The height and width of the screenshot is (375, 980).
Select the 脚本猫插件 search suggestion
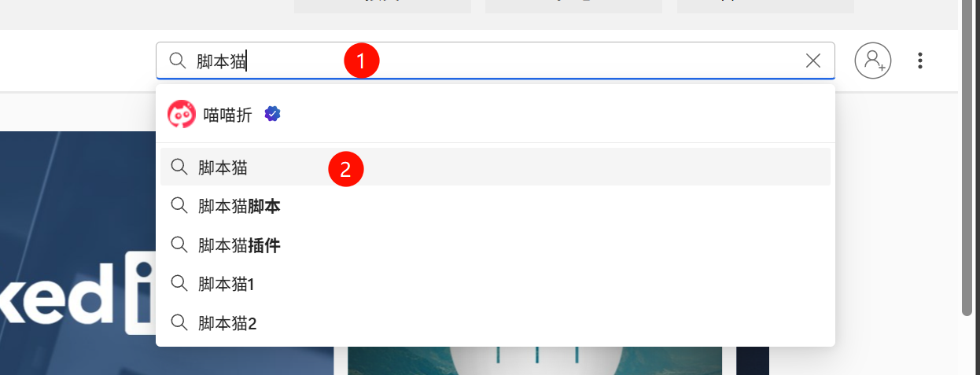click(496, 245)
